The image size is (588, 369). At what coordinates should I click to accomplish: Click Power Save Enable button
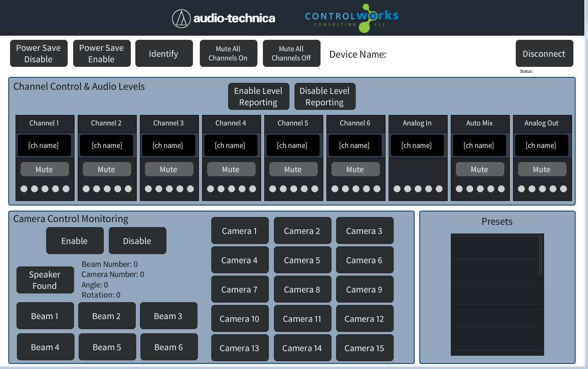coord(102,54)
